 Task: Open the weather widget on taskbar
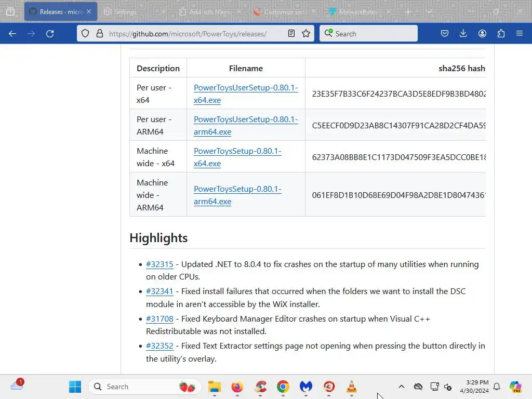coord(17,385)
